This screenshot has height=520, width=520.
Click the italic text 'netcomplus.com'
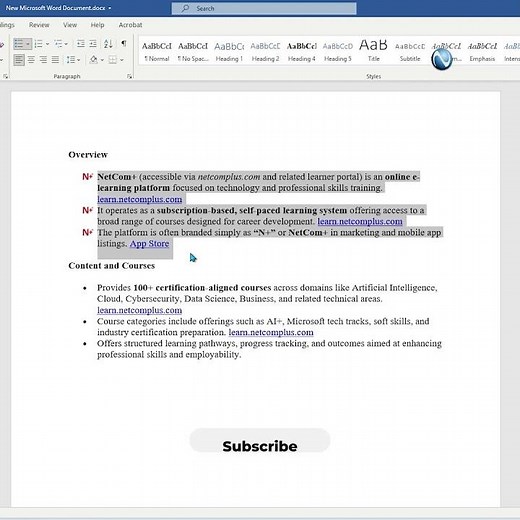coord(229,177)
